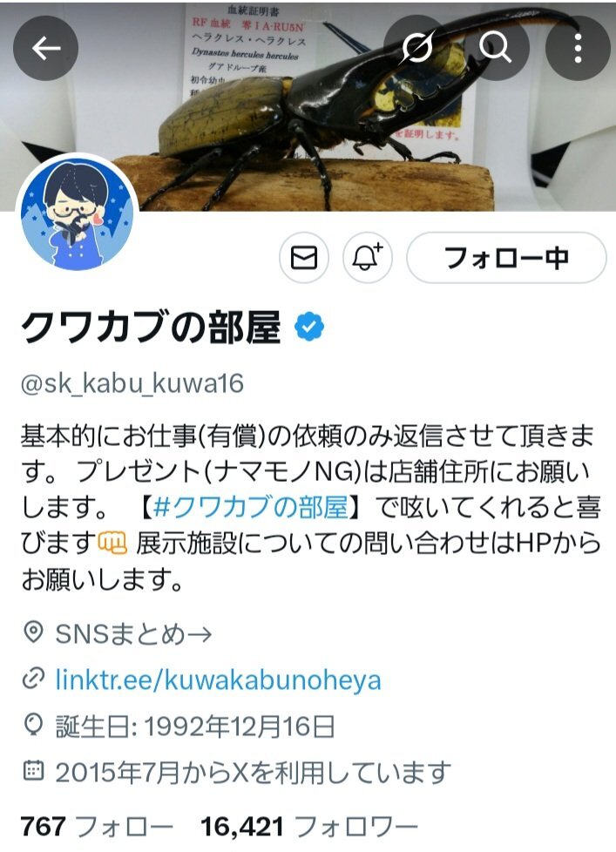Tap the back arrow icon

point(45,49)
